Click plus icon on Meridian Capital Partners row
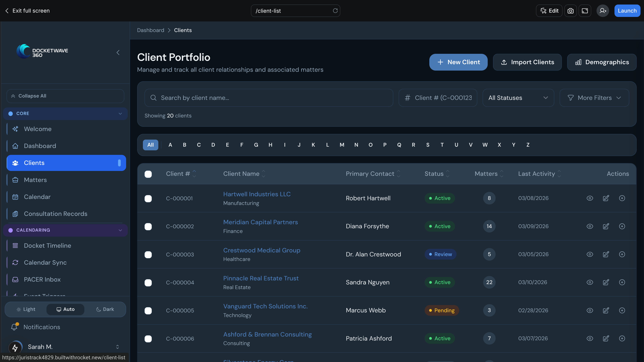Viewport: 644px width, 362px height. point(622,226)
